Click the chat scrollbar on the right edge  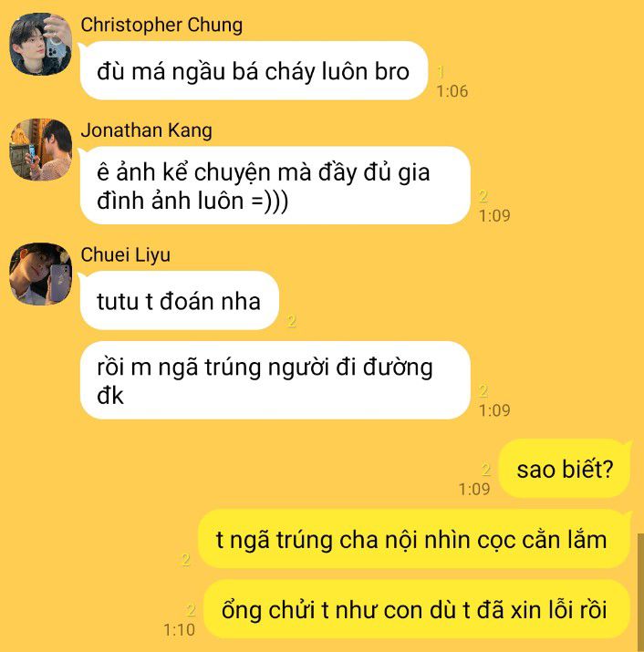click(x=640, y=593)
